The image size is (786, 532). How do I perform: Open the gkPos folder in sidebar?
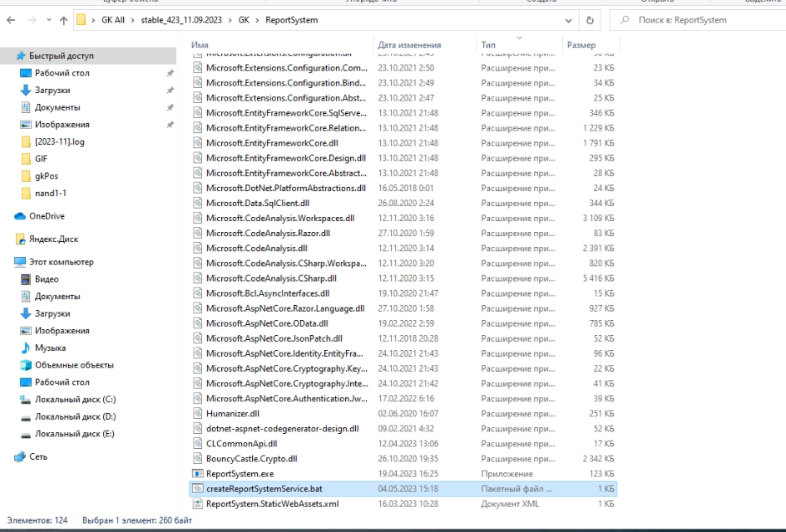tap(47, 176)
